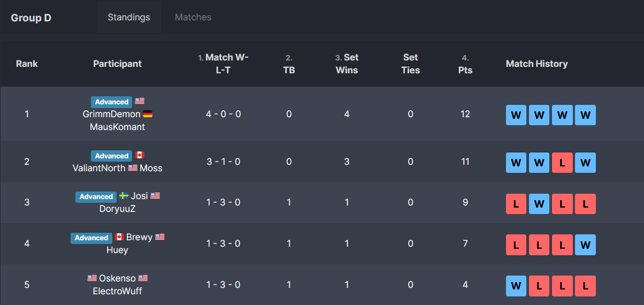Click the Swedish flag next to Josi

coord(124,196)
